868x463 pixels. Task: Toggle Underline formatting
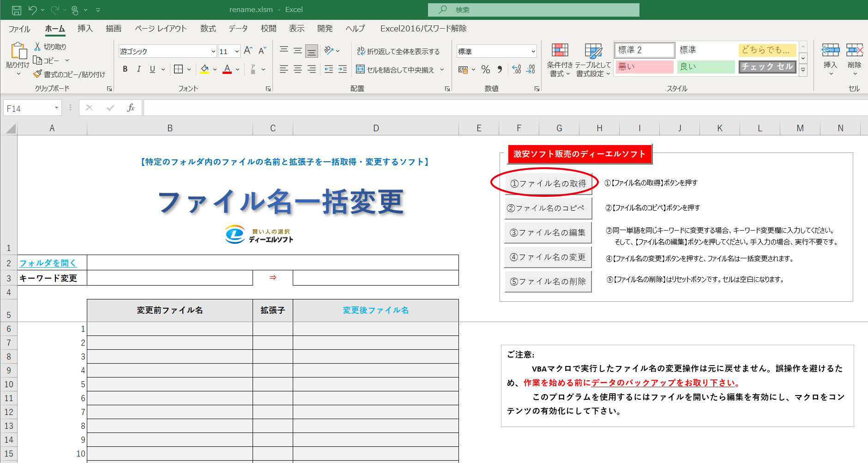[152, 69]
